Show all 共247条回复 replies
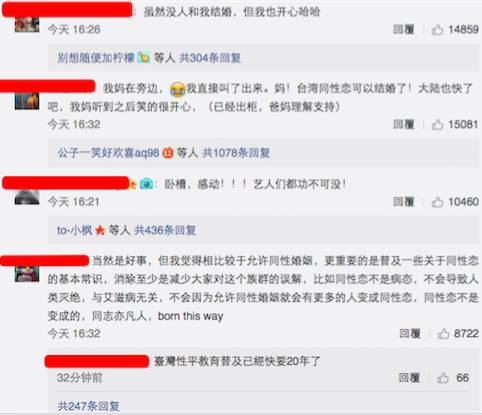 click(88, 406)
